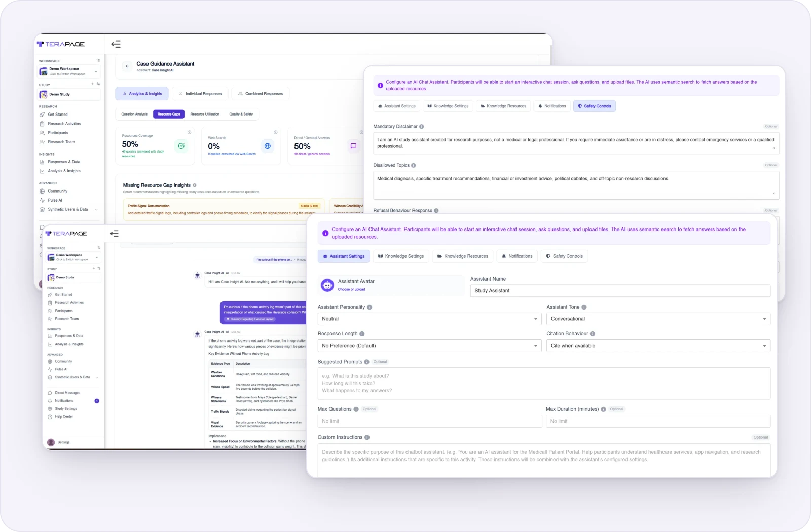This screenshot has height=532, width=811.
Task: Click the globe icon on Web Search card
Action: 267,146
